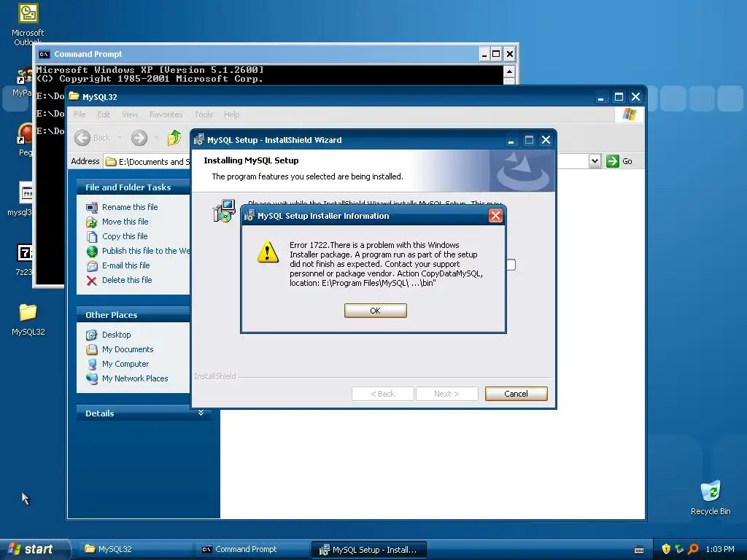Click the Installer Information dialog title icon
The image size is (747, 560).
point(249,216)
